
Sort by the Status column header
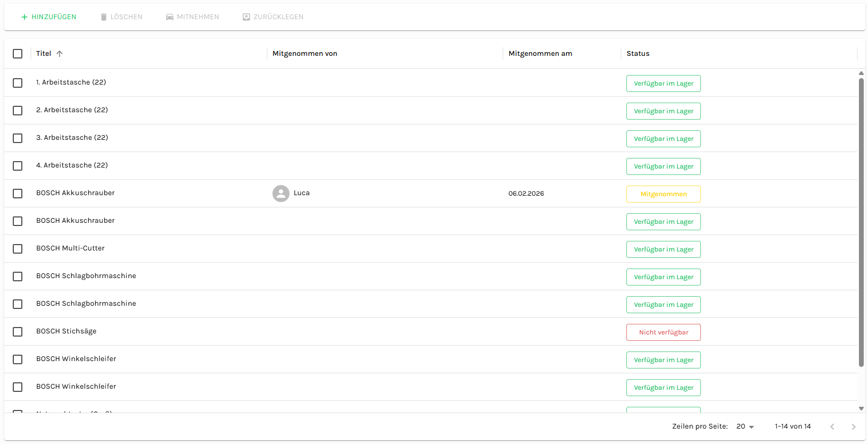tap(638, 54)
